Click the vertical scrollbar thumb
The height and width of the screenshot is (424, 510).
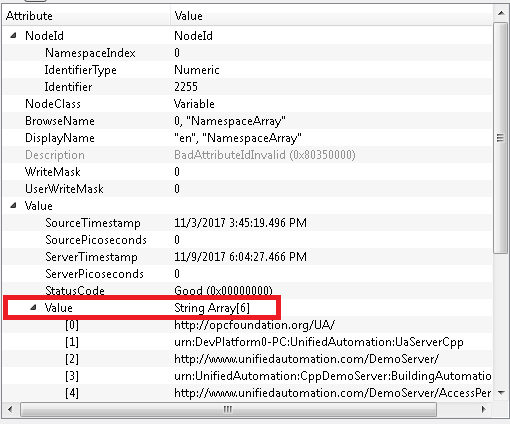pos(501,138)
